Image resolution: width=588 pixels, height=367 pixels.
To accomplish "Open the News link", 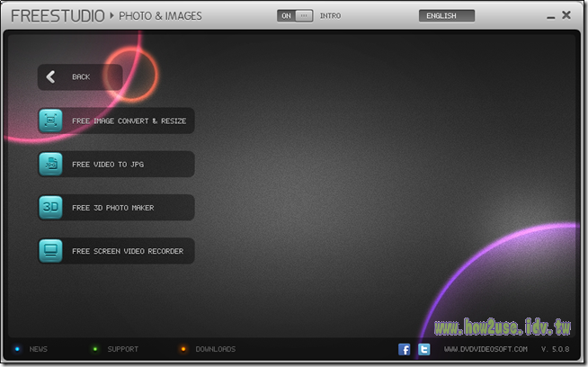I will (x=39, y=349).
